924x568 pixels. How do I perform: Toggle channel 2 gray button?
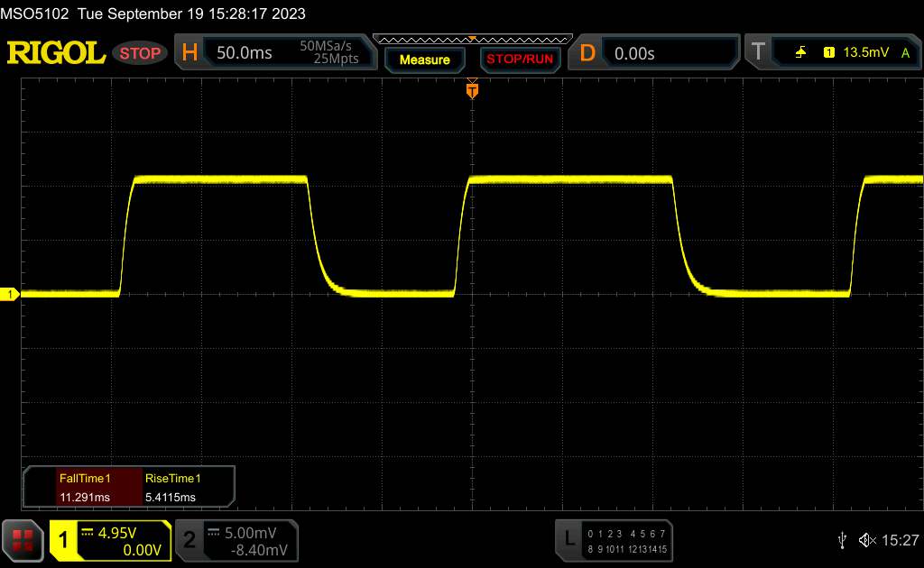click(189, 540)
